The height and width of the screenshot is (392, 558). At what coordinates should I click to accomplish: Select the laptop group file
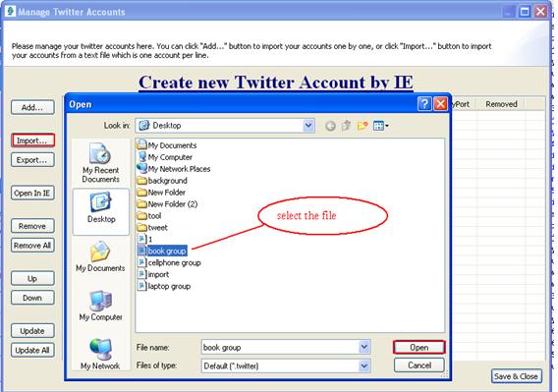click(x=164, y=286)
